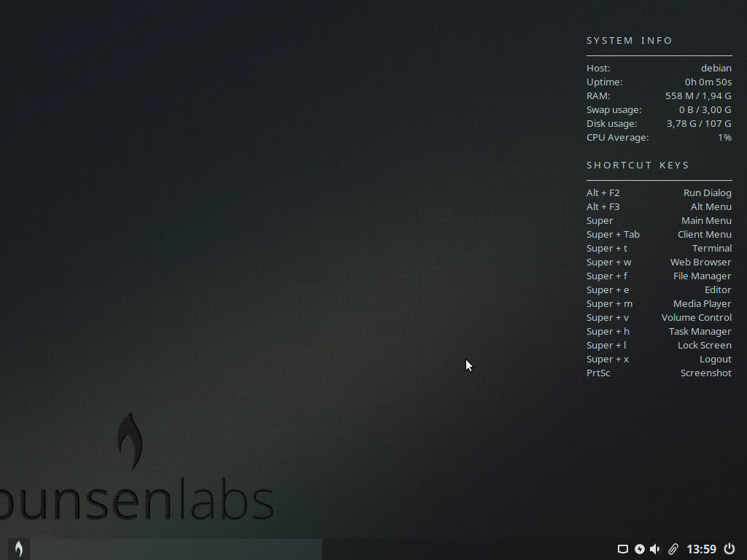Viewport: 747px width, 560px height.
Task: Click the 'Logout' shortcut label
Action: pyautogui.click(x=715, y=359)
